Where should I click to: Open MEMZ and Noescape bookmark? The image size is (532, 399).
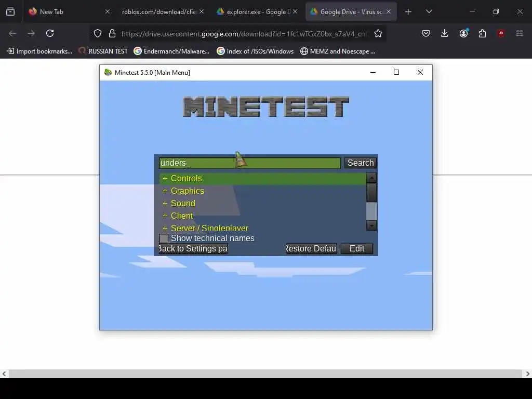(338, 51)
